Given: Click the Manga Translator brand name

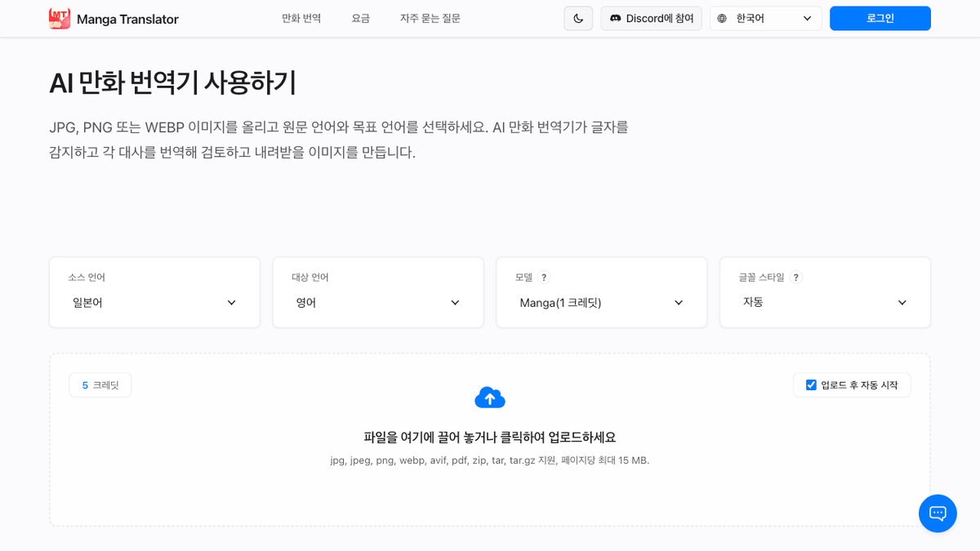Looking at the screenshot, I should click(127, 19).
